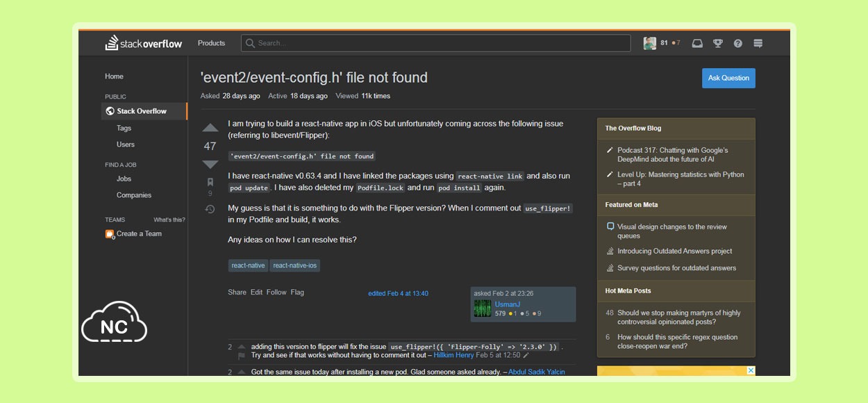This screenshot has width=868, height=403.
Task: Focus the Search input field
Action: pos(436,43)
